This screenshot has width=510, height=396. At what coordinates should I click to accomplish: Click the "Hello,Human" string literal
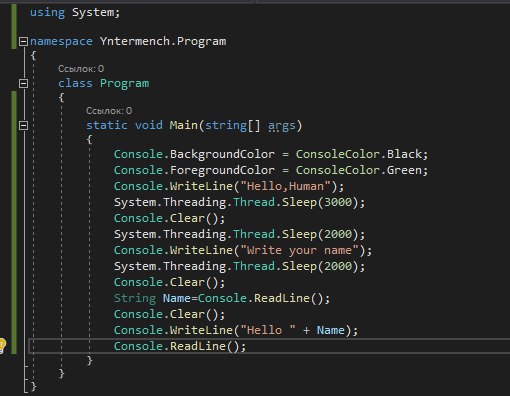(x=285, y=186)
